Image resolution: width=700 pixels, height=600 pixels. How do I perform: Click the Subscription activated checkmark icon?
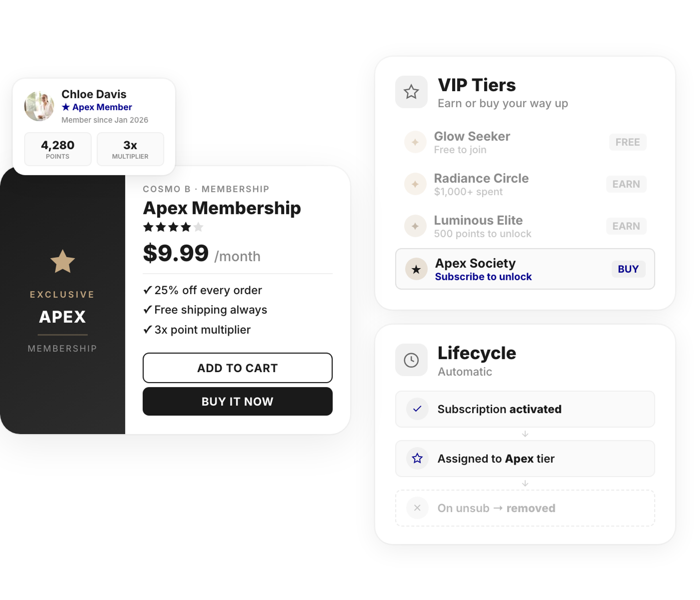[417, 409]
